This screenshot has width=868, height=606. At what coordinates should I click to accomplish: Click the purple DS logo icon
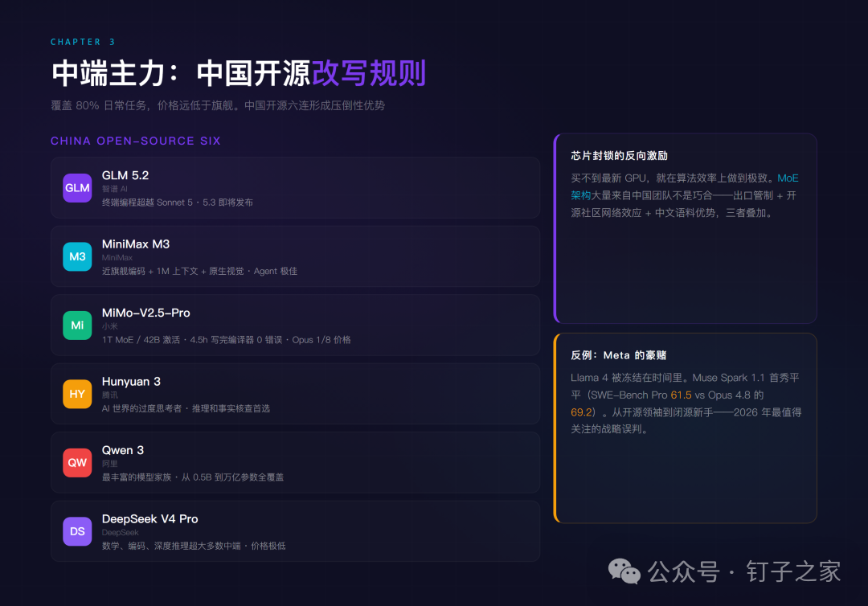pyautogui.click(x=77, y=531)
